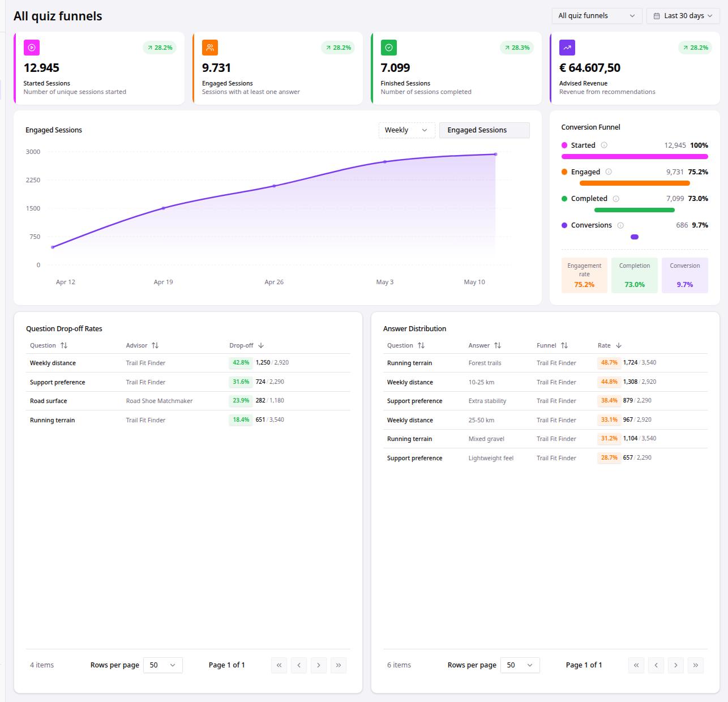728x702 pixels.
Task: Click '25-50 km' answer cell
Action: (481, 420)
